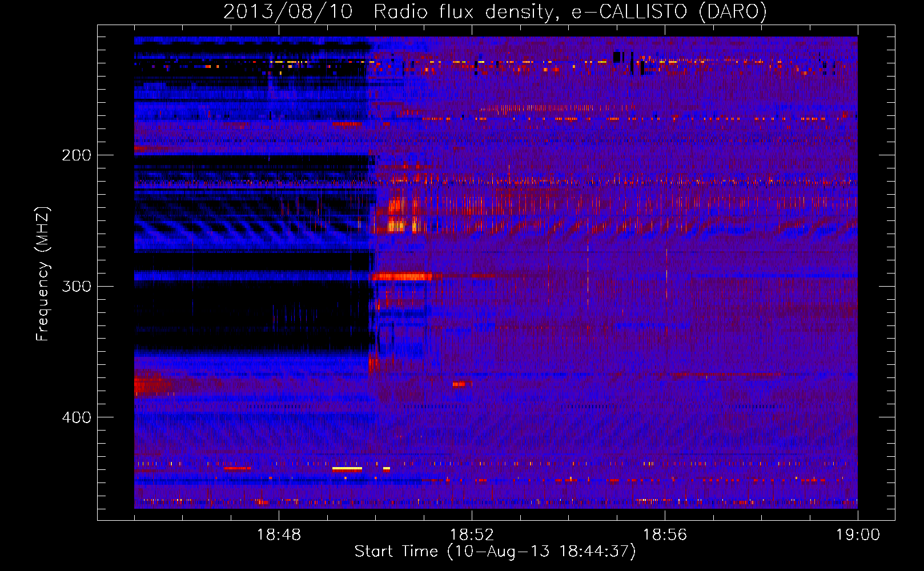Click the '18:56' time axis label

(x=665, y=535)
